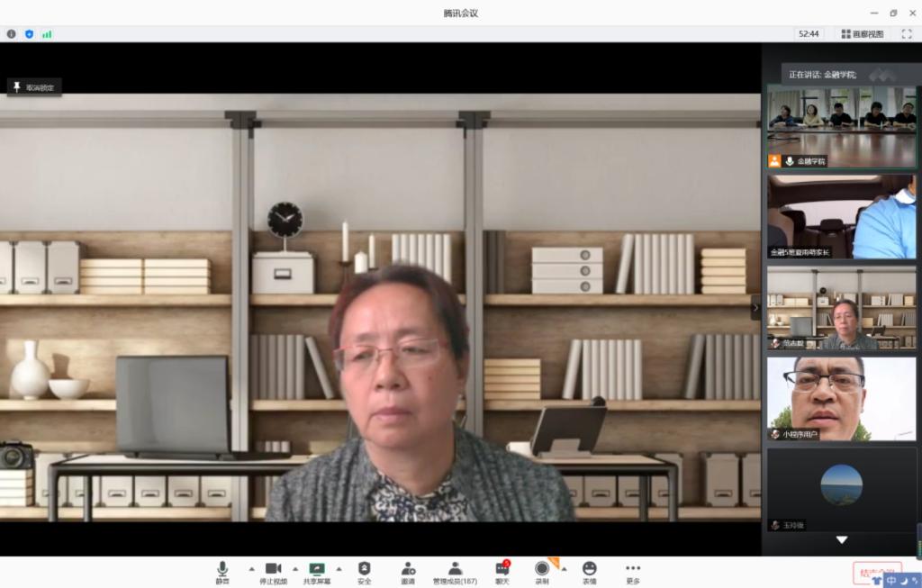Click the unpin video button
This screenshot has width=922, height=588.
click(33, 87)
